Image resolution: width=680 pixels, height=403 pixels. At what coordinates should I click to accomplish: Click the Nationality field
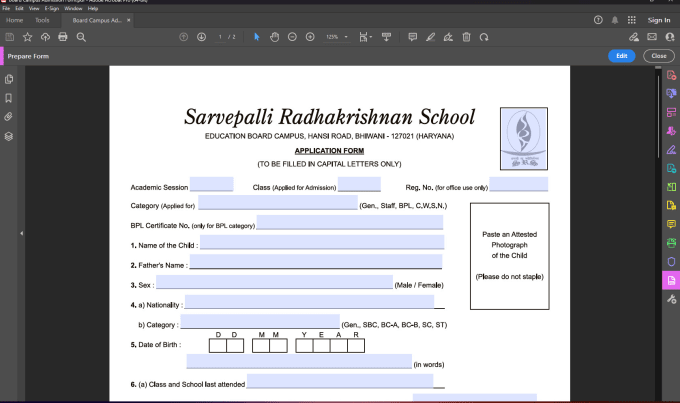pos(309,301)
